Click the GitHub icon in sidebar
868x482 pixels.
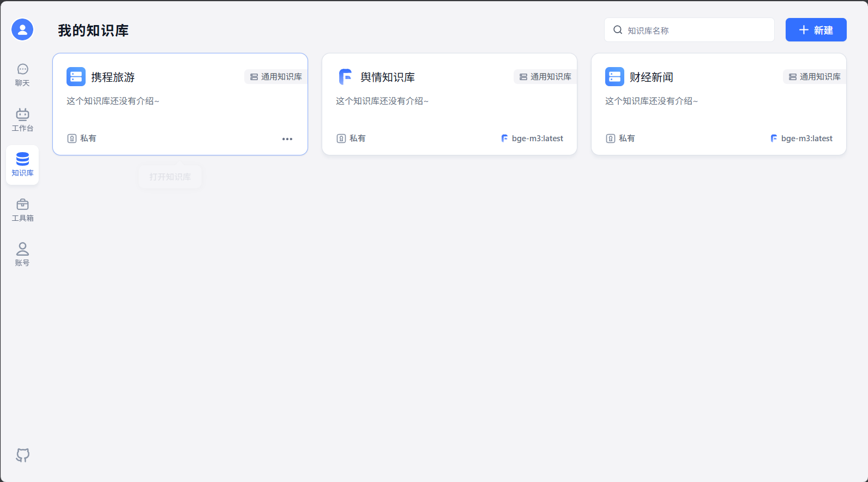[22, 455]
